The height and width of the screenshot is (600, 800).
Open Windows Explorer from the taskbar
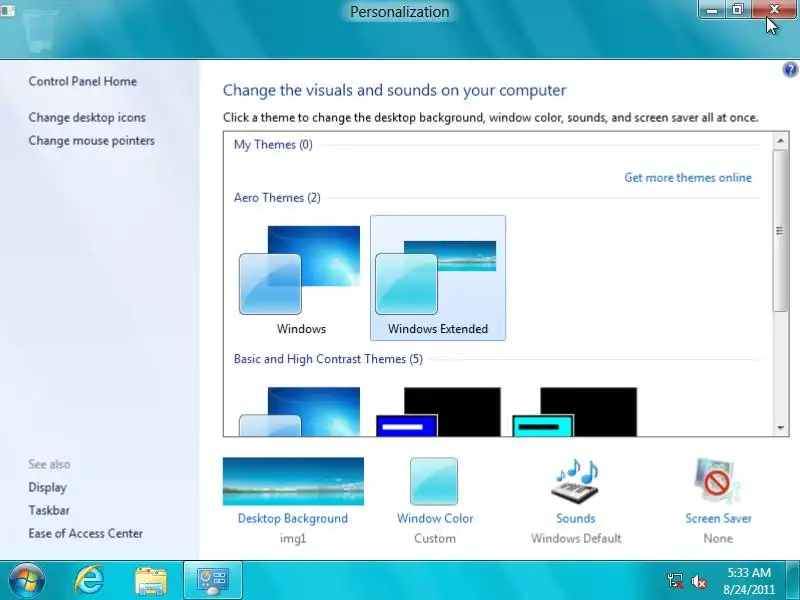click(x=151, y=581)
